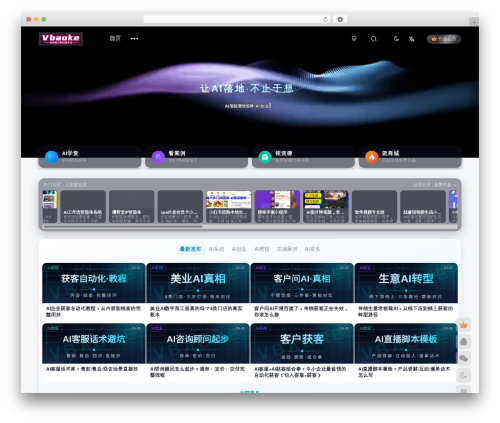The image size is (500, 423).
Task: Switch to the AI创业 tab
Action: click(x=239, y=249)
